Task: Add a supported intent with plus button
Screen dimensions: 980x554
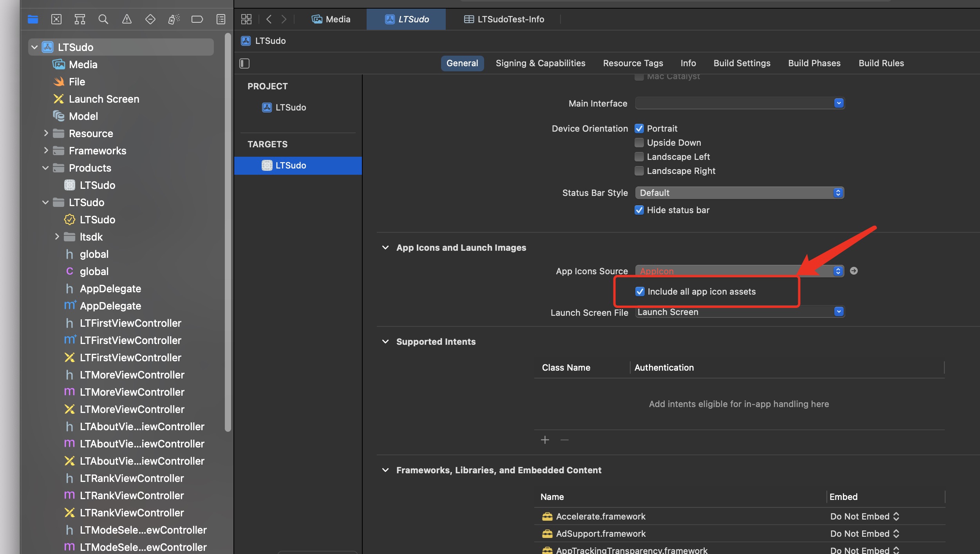Action: click(x=545, y=440)
